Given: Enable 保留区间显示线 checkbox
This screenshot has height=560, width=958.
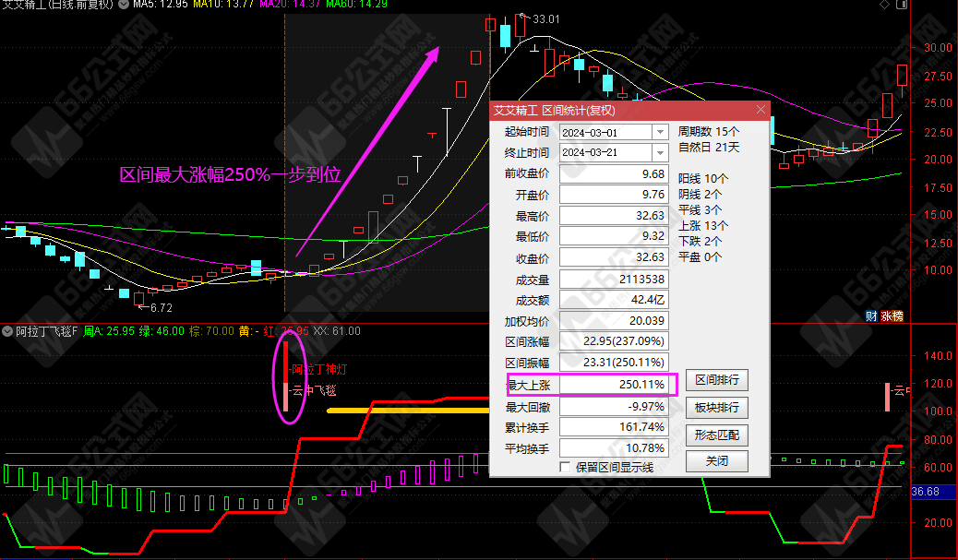Looking at the screenshot, I should pyautogui.click(x=566, y=467).
